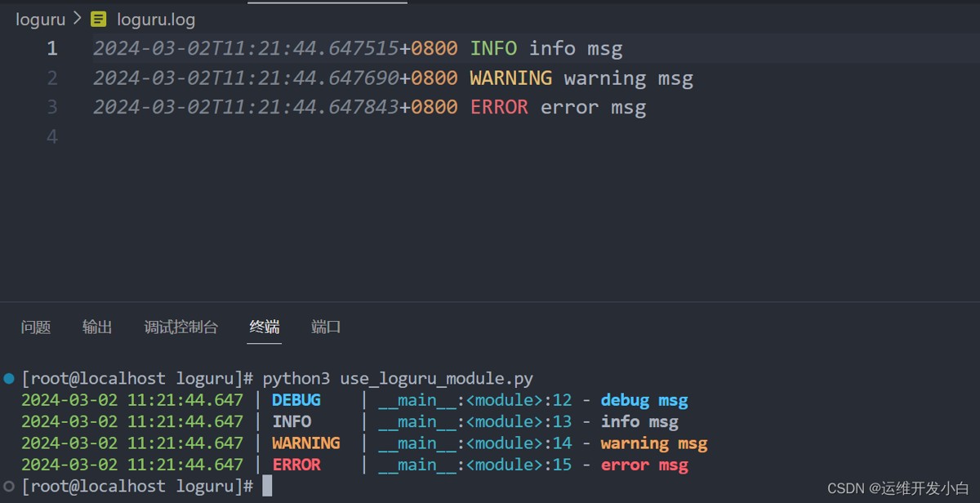Click the red 'error msg' terminal text
Image resolution: width=980 pixels, height=503 pixels.
644,465
